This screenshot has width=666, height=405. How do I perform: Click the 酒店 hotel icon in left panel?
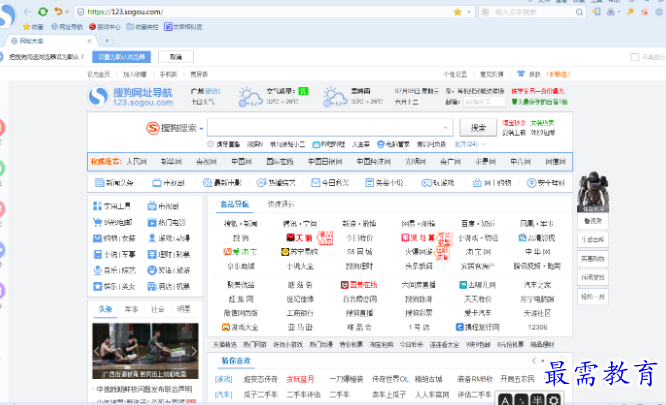[152, 287]
